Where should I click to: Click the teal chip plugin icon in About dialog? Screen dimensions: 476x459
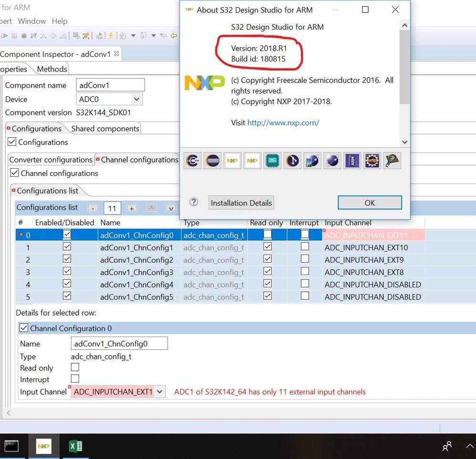pos(272,161)
